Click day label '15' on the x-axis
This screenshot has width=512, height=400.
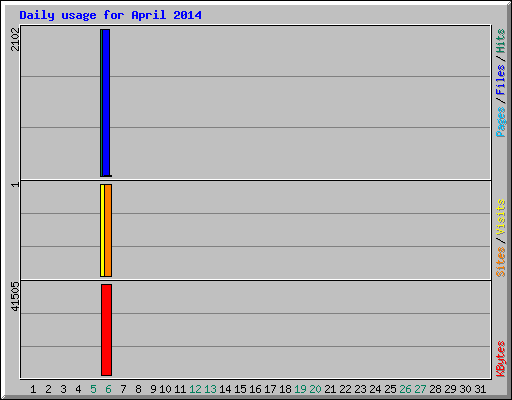[x=240, y=389]
